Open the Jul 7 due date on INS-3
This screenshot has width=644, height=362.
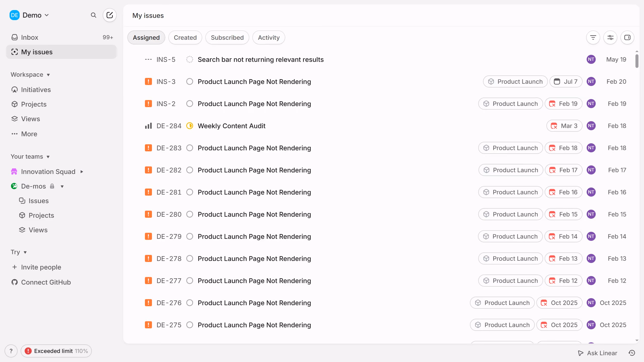click(566, 81)
